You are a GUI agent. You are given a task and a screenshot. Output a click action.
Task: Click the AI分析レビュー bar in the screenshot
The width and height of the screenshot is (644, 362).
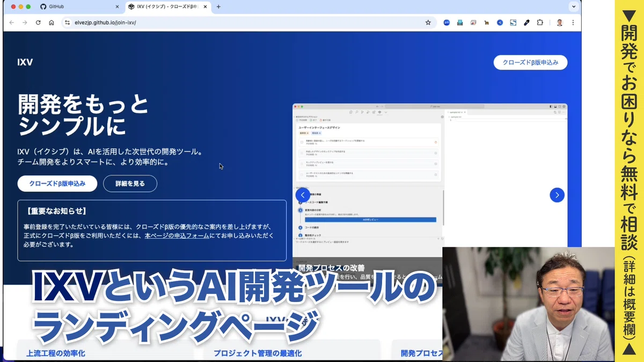pyautogui.click(x=370, y=220)
